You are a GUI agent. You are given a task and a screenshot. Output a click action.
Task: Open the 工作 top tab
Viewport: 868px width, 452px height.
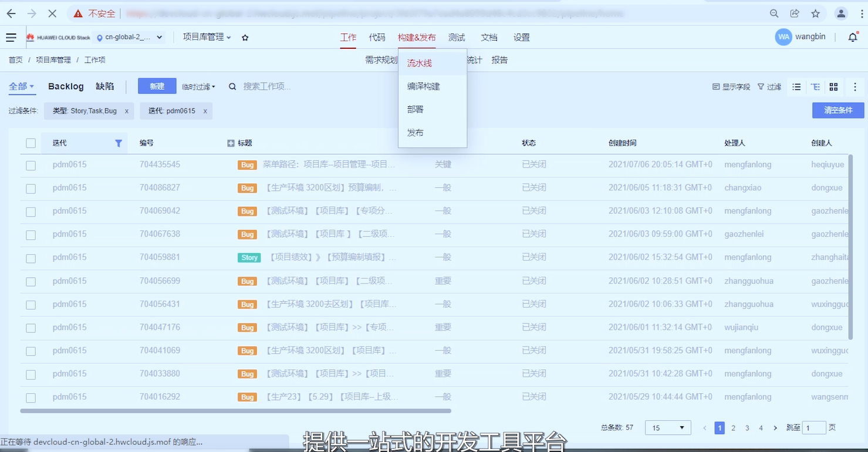[348, 37]
